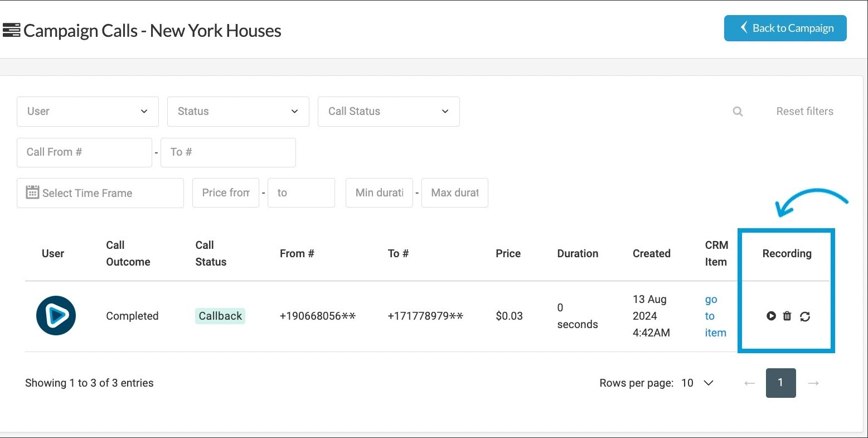
Task: Focus the Call From # field
Action: [x=84, y=152]
